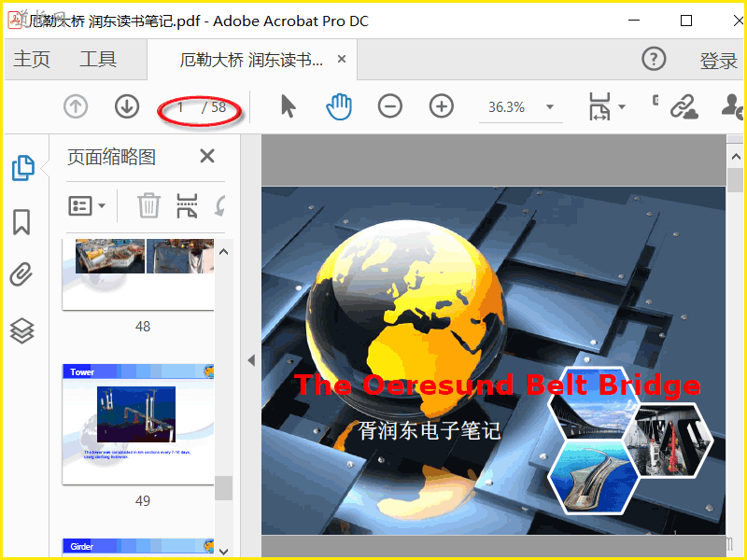The width and height of the screenshot is (747, 560).
Task: Select the 厄勒大桥 document tab
Action: (251, 60)
